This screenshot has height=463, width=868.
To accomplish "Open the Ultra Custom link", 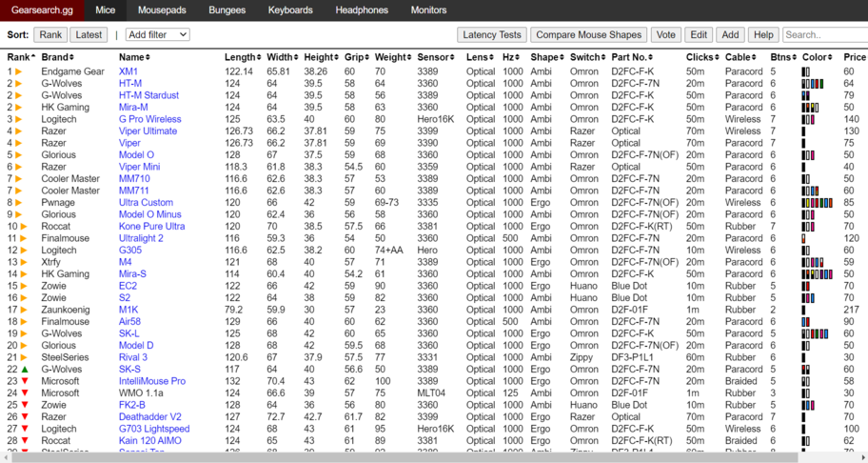I will [x=147, y=203].
